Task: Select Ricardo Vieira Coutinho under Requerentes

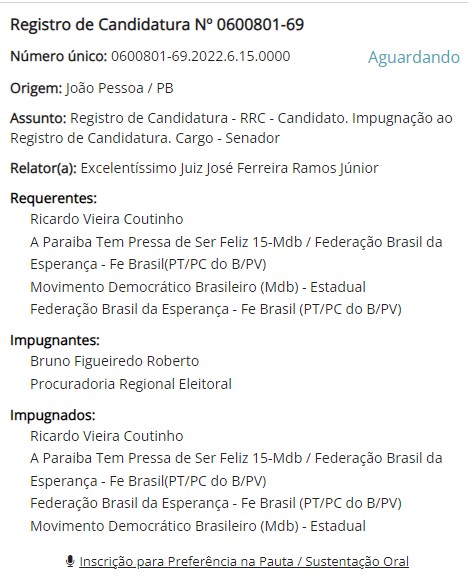Action: pyautogui.click(x=107, y=219)
